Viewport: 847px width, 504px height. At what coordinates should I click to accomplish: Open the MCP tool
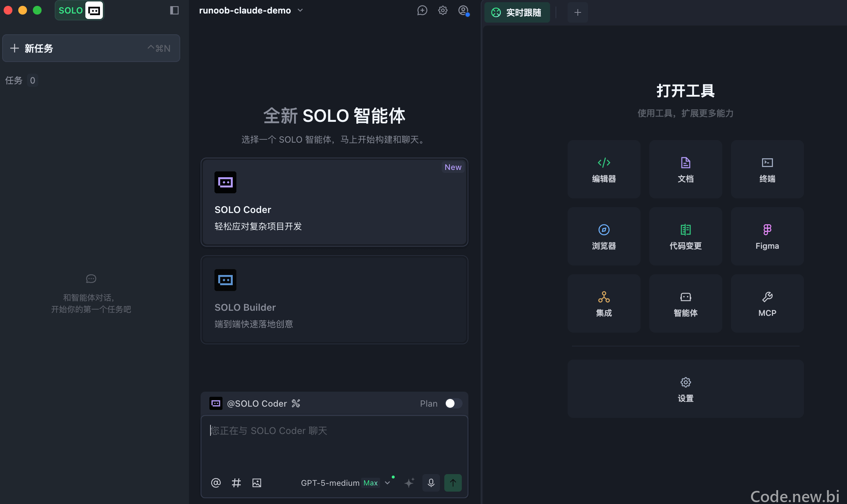(767, 303)
